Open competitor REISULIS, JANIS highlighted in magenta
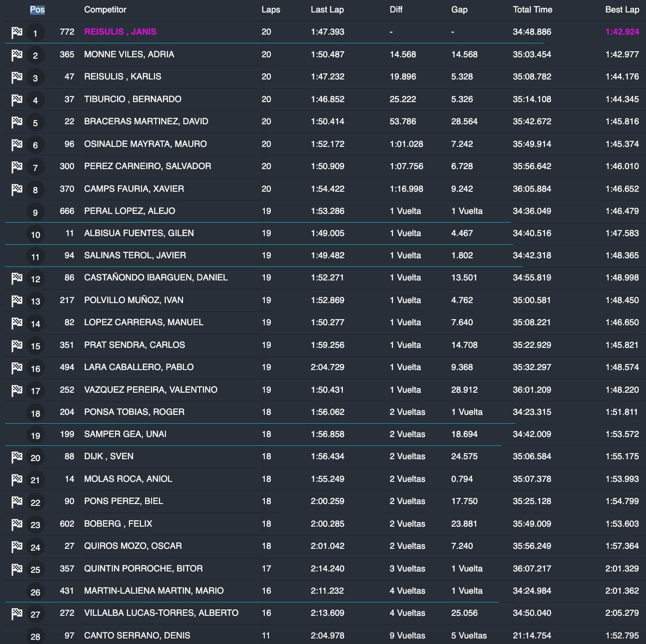646x644 pixels. (120, 32)
